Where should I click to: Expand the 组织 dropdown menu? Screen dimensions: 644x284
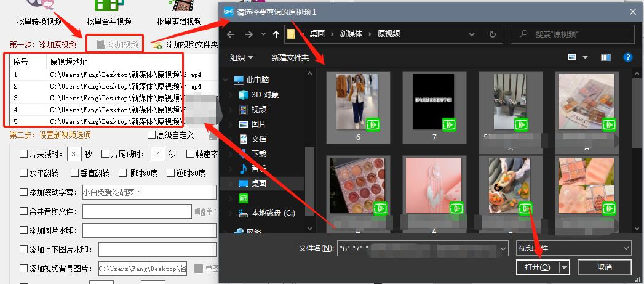point(242,58)
